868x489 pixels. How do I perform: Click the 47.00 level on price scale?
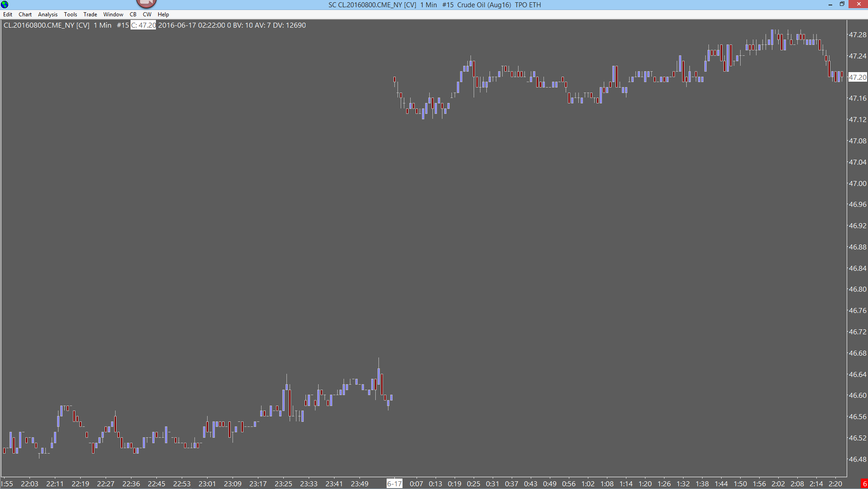point(858,183)
